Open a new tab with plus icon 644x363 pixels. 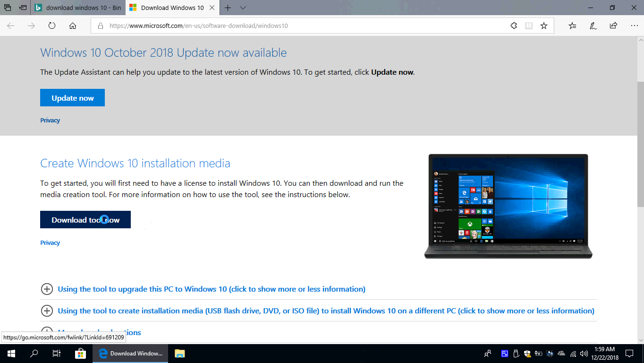pos(228,8)
